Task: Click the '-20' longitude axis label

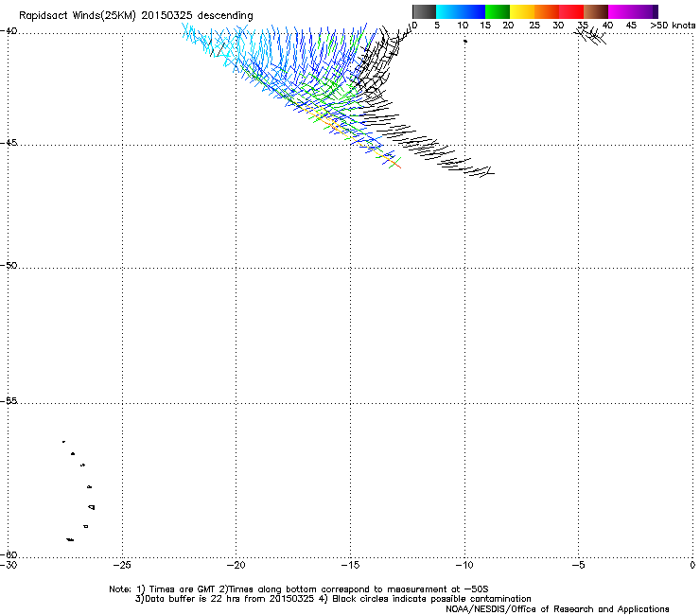Action: pyautogui.click(x=236, y=565)
